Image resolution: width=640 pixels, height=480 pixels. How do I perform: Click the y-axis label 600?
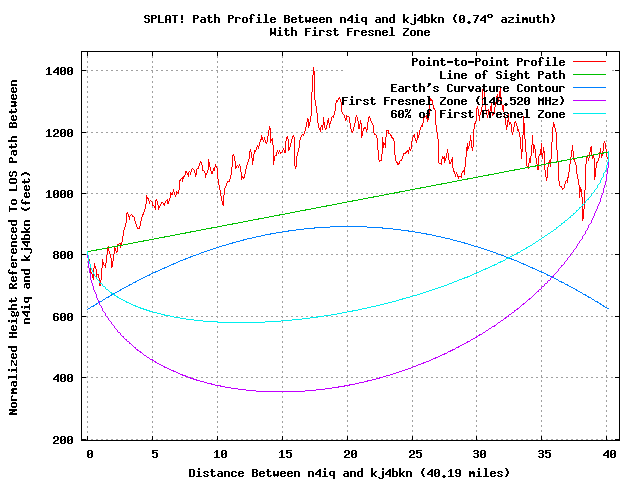pyautogui.click(x=63, y=317)
